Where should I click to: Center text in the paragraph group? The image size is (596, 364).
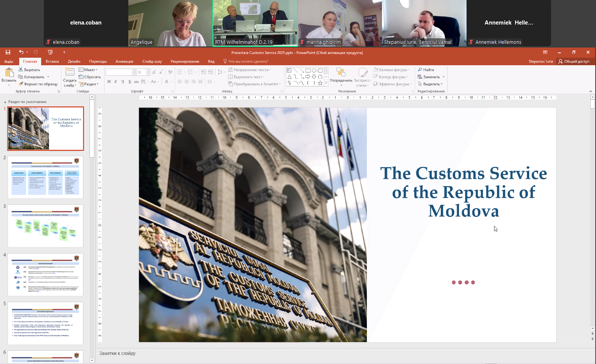point(186,81)
